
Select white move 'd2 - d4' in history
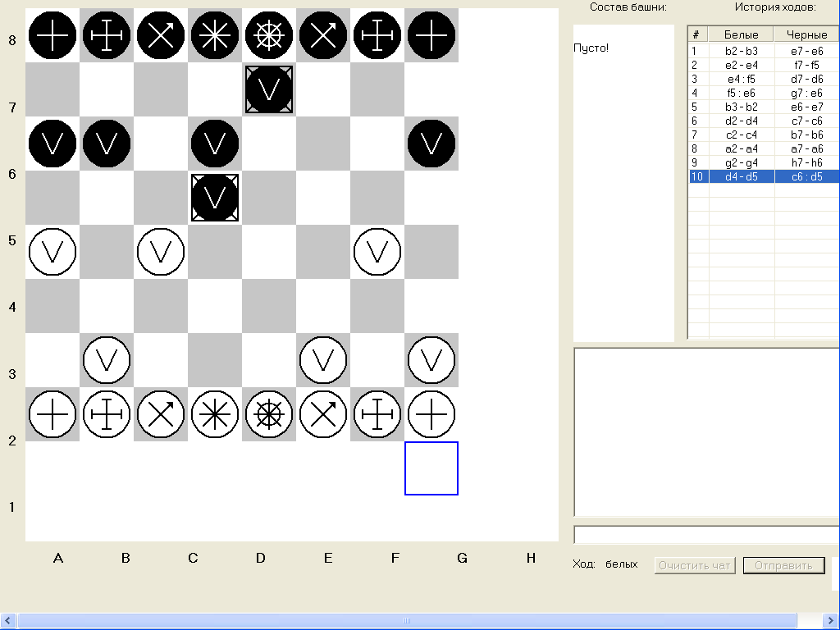[x=742, y=121]
